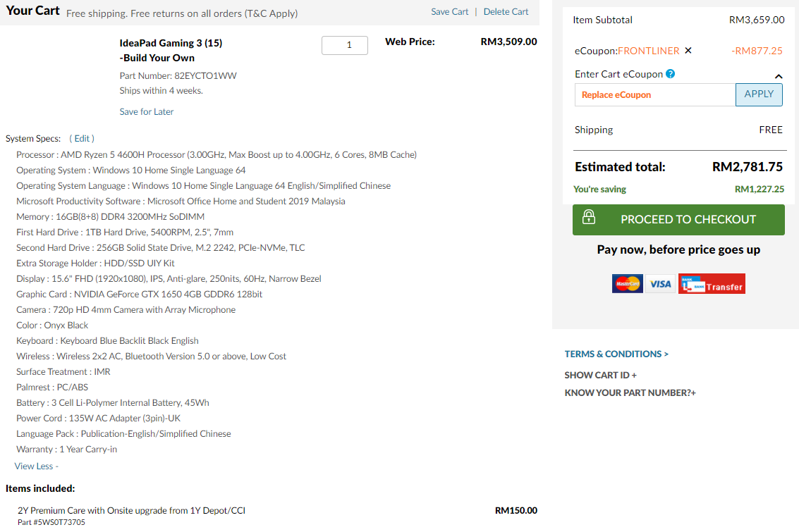
Task: Click the IdeaPad Gaming 3 (15) product title
Action: [x=171, y=43]
